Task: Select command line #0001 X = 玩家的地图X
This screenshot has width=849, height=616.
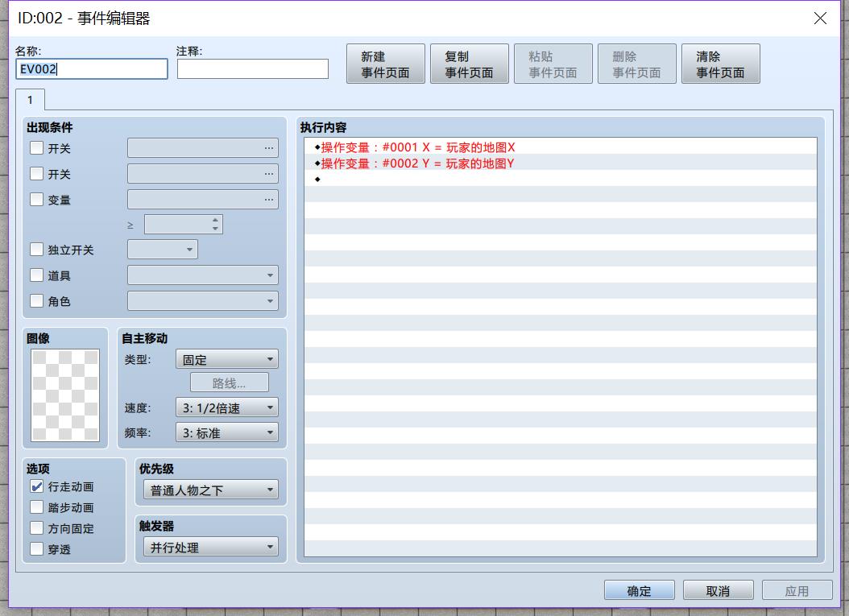Action: [561, 147]
